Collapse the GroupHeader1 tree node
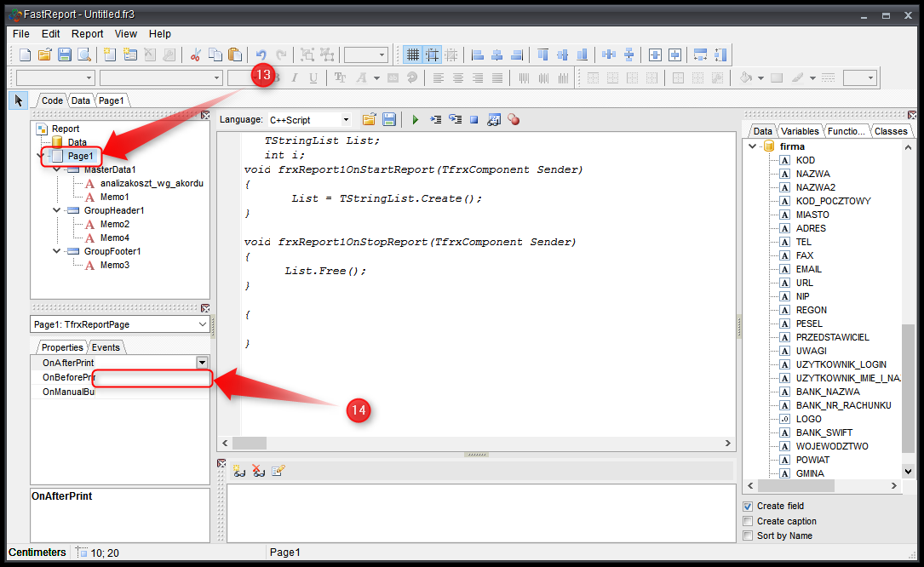The height and width of the screenshot is (567, 924). point(56,210)
